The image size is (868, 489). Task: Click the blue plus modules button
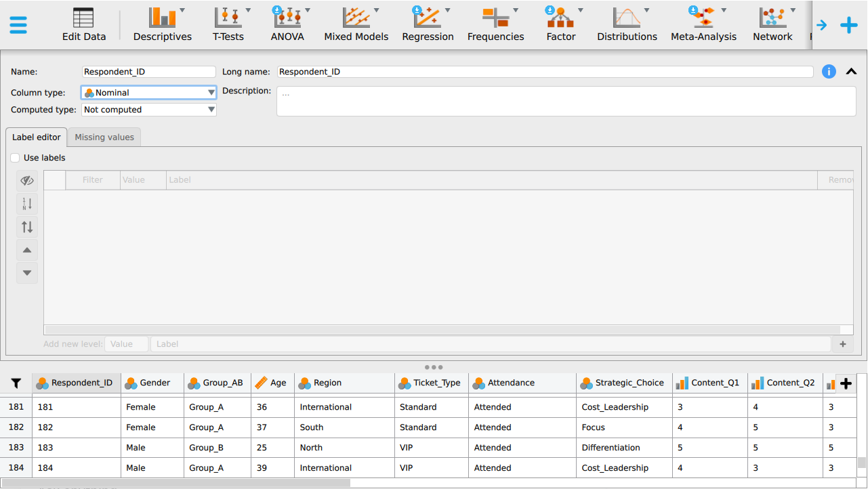click(x=849, y=25)
